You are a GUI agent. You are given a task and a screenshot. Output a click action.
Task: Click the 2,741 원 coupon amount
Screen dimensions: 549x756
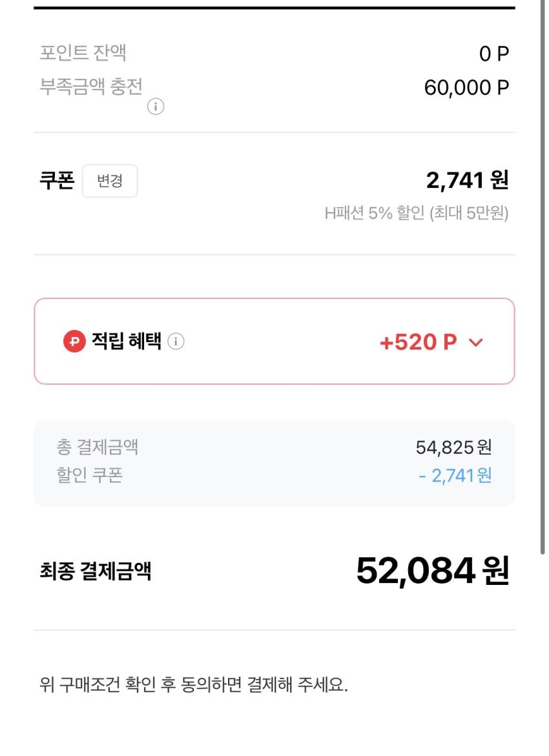[x=467, y=180]
